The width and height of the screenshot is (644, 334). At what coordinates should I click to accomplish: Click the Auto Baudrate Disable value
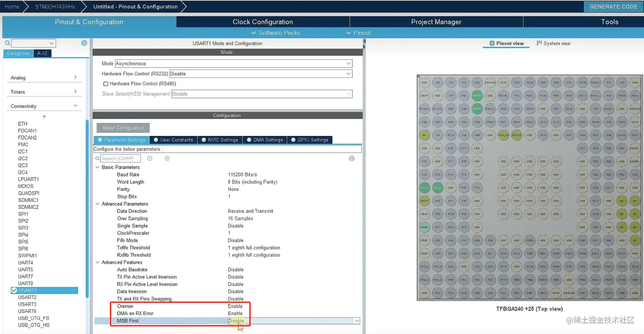[236, 270]
